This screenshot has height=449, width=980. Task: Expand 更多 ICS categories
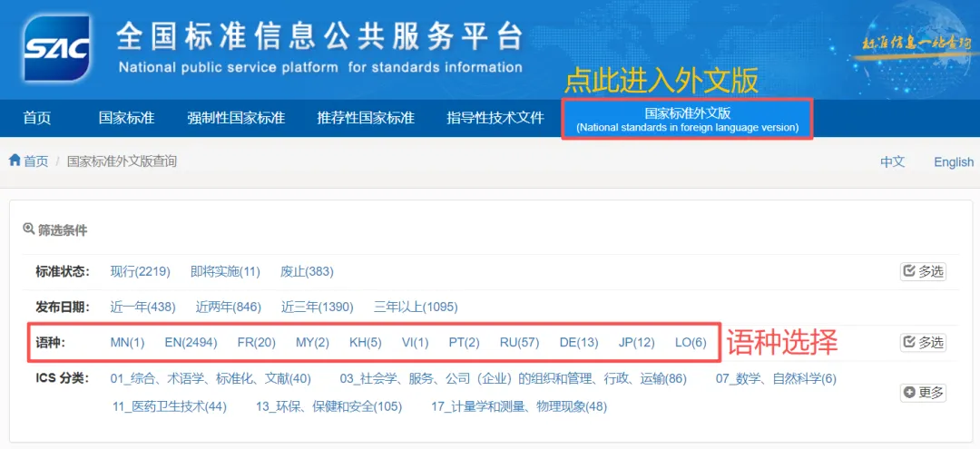pos(923,393)
